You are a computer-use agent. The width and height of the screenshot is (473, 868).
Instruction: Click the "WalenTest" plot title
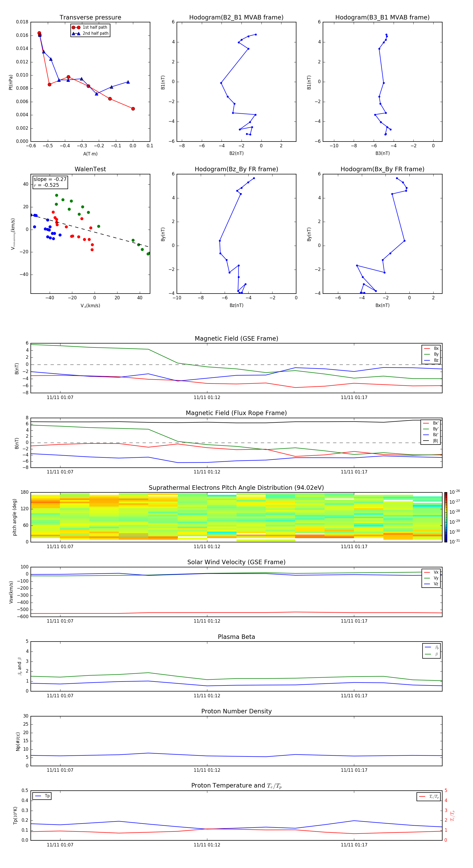pos(90,169)
